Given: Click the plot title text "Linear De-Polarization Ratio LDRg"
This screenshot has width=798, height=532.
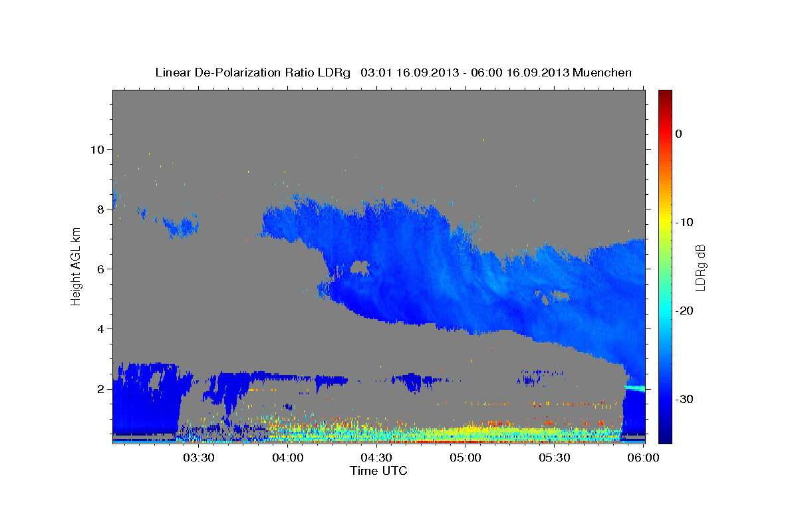Looking at the screenshot, I should tap(252, 72).
